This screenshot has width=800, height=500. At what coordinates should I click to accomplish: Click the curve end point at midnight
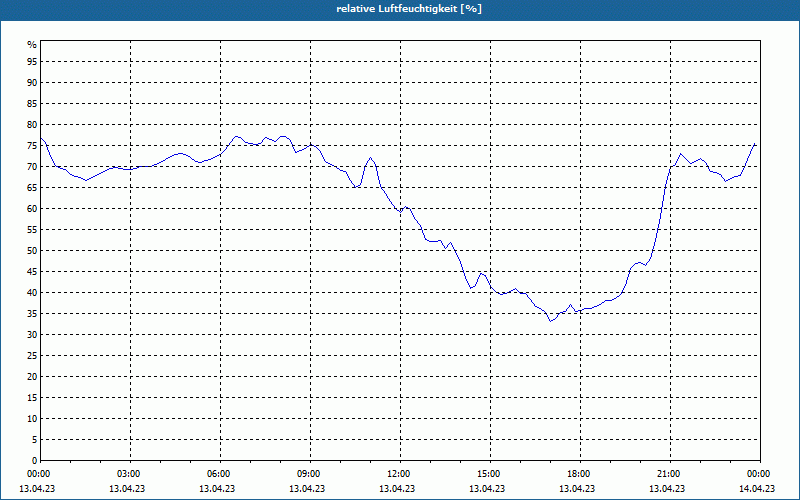(755, 144)
